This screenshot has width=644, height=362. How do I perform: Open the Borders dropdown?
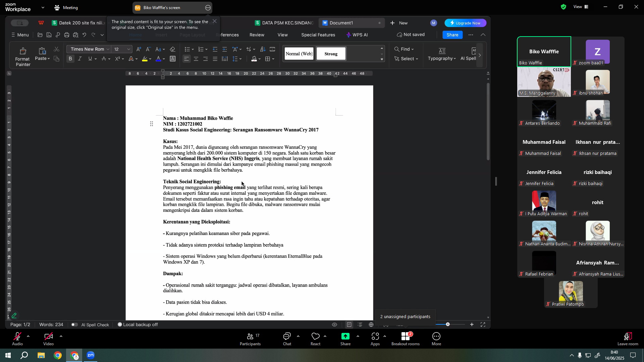tap(273, 59)
